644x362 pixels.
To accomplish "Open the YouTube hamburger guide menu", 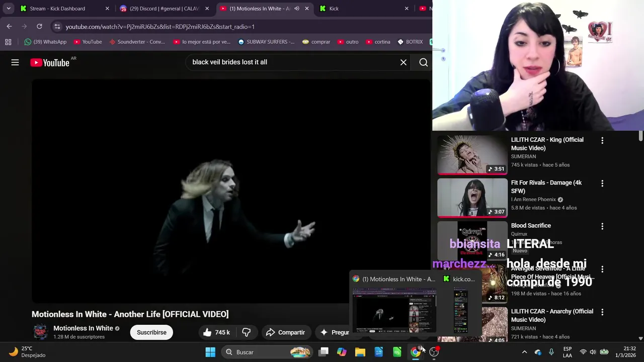I will [15, 62].
